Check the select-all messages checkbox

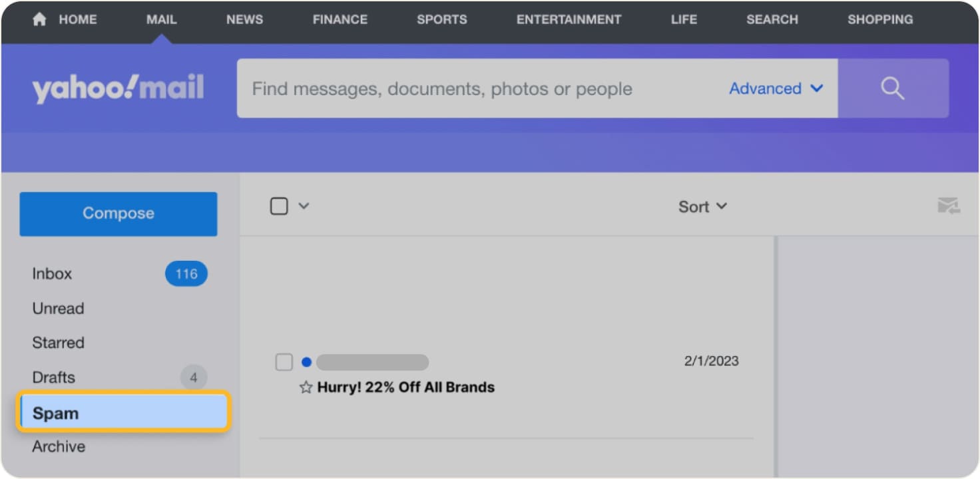pos(279,206)
